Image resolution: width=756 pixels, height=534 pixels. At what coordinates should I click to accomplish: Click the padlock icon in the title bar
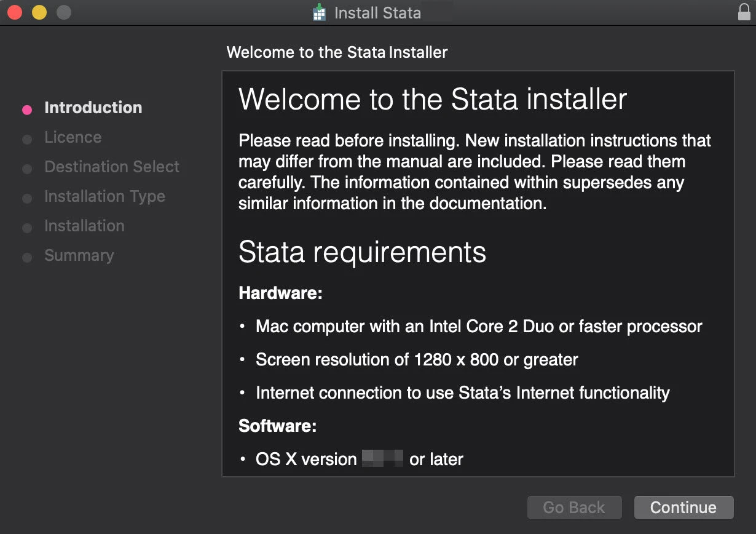click(x=744, y=12)
